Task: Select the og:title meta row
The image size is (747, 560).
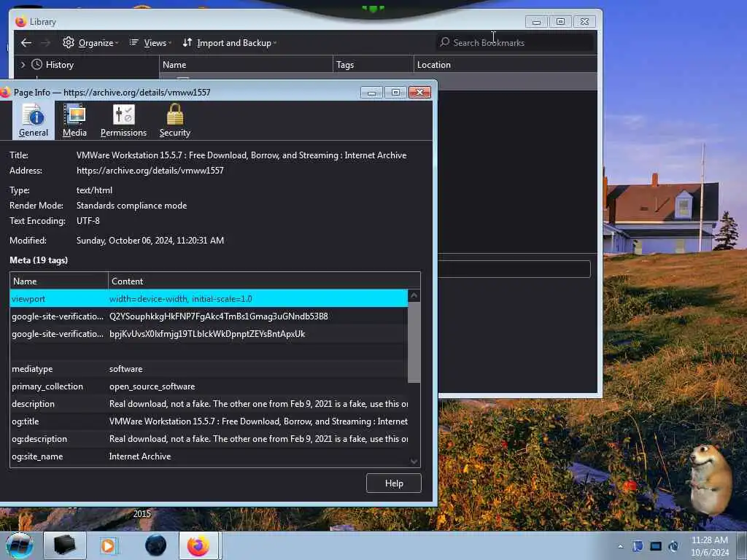Action: tap(209, 421)
